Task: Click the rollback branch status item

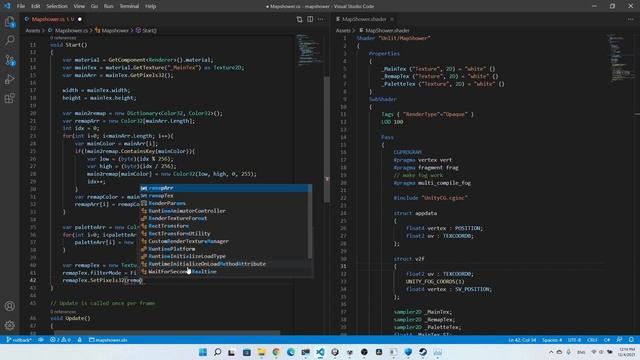Action: pyautogui.click(x=19, y=340)
